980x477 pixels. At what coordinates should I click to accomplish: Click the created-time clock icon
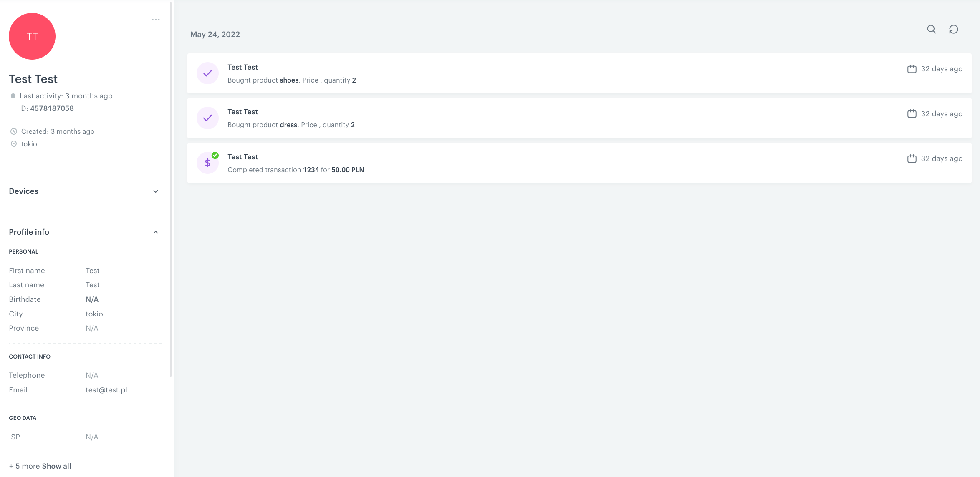click(14, 131)
